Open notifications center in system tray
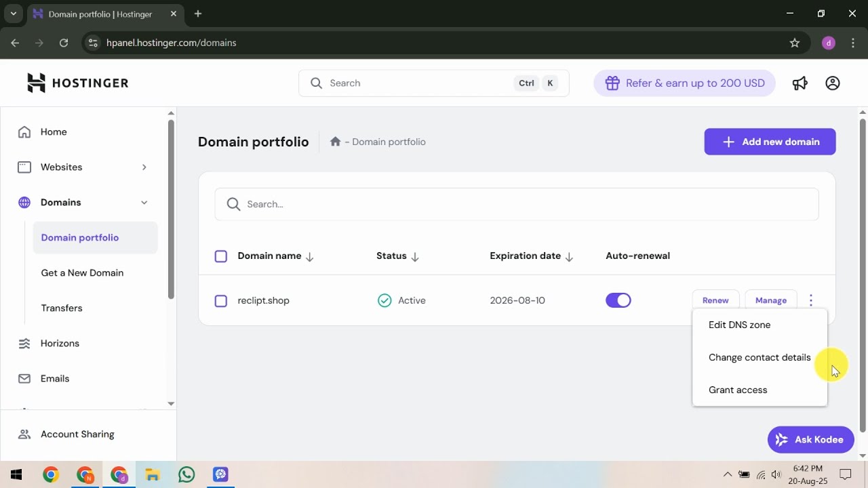868x488 pixels. point(846,474)
